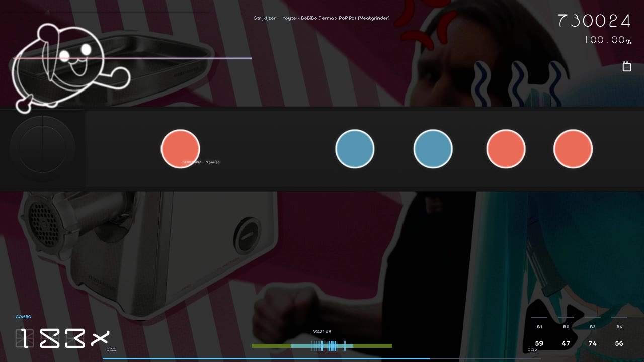This screenshot has height=362, width=644.
Task: Click the song title text at top
Action: 322,18
